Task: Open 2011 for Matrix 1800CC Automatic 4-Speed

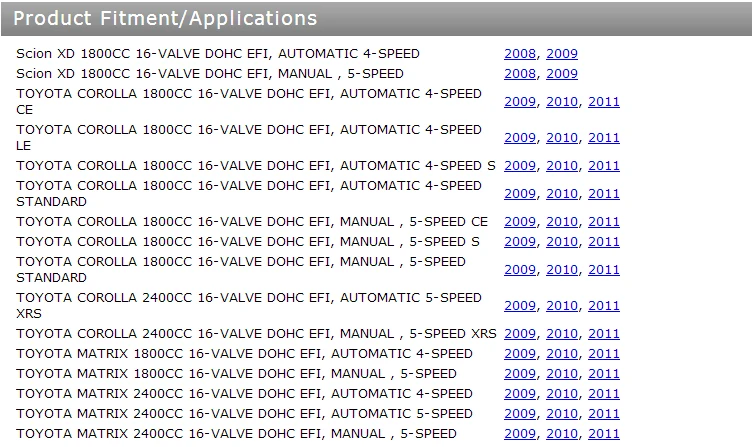Action: (x=604, y=354)
